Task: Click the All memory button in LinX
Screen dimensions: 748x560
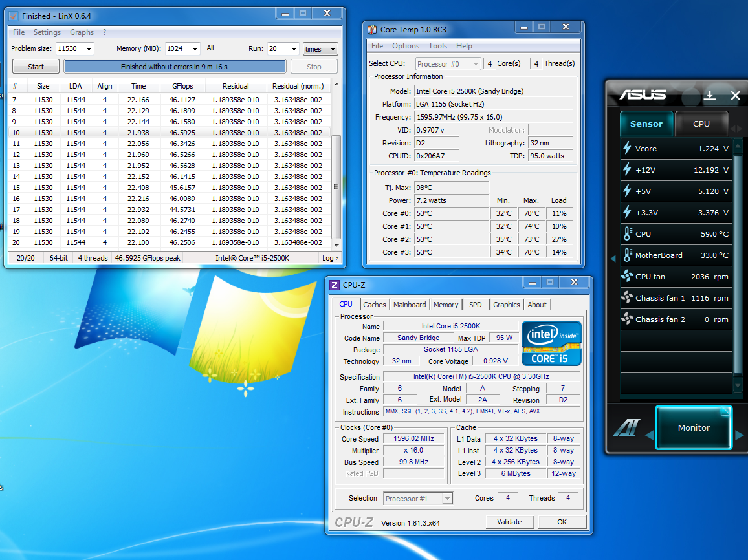Action: [210, 48]
